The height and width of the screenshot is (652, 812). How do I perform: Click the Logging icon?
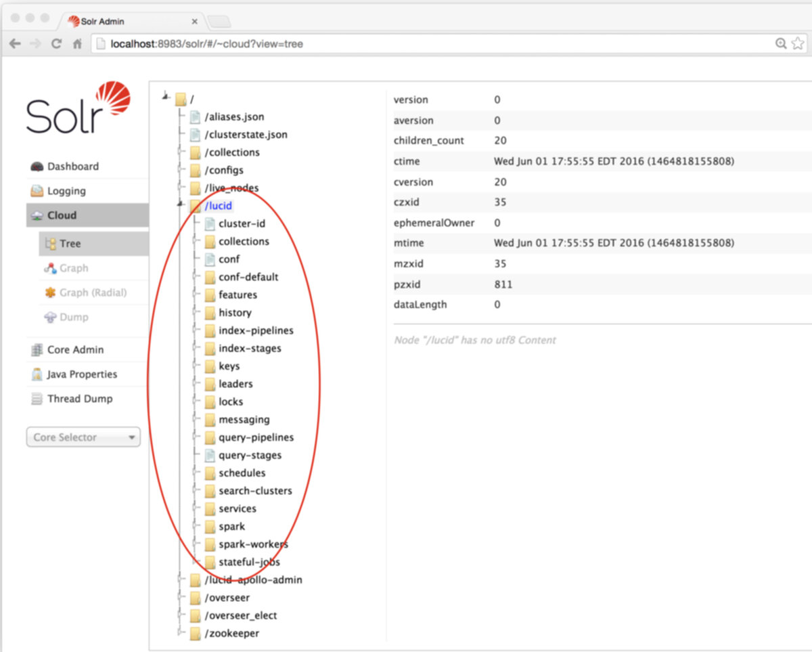pos(37,191)
